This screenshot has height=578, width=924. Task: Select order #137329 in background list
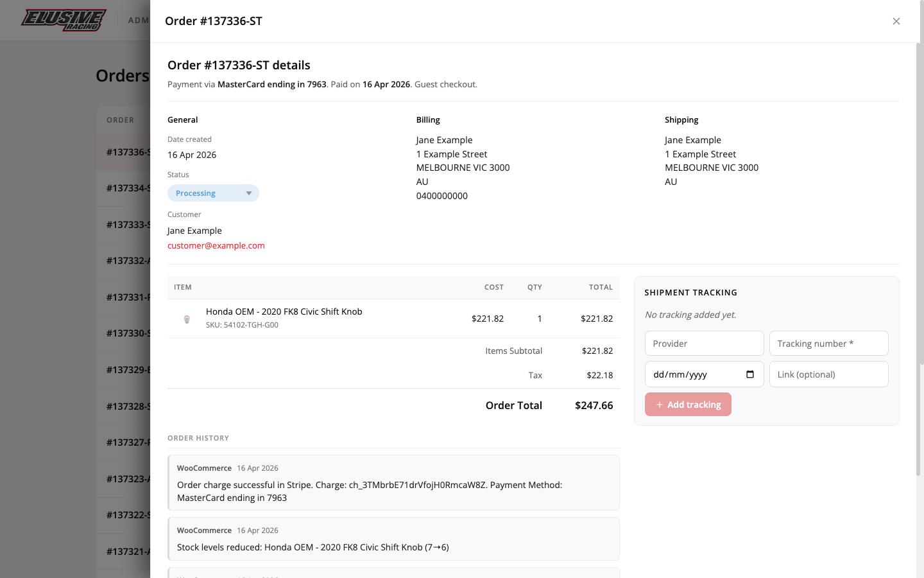pos(123,370)
